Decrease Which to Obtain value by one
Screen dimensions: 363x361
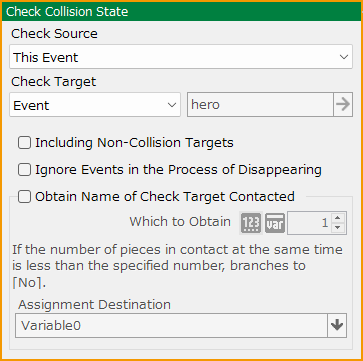click(x=338, y=228)
